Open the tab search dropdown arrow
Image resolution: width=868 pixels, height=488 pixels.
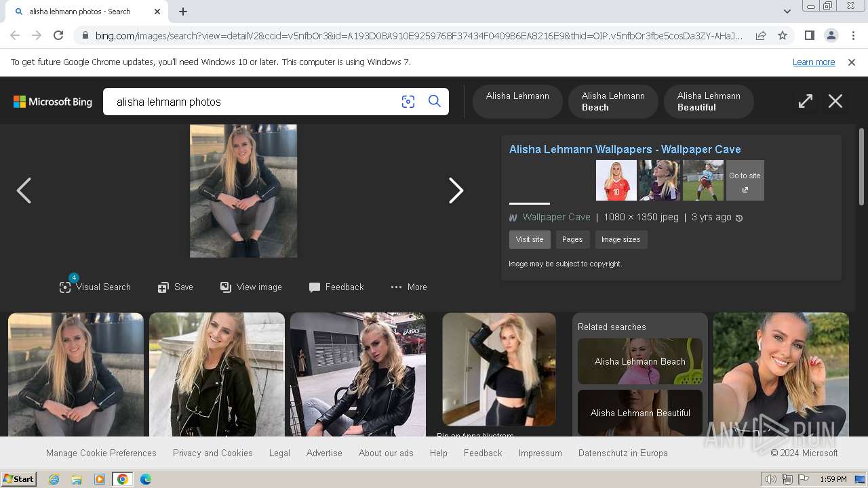point(787,12)
